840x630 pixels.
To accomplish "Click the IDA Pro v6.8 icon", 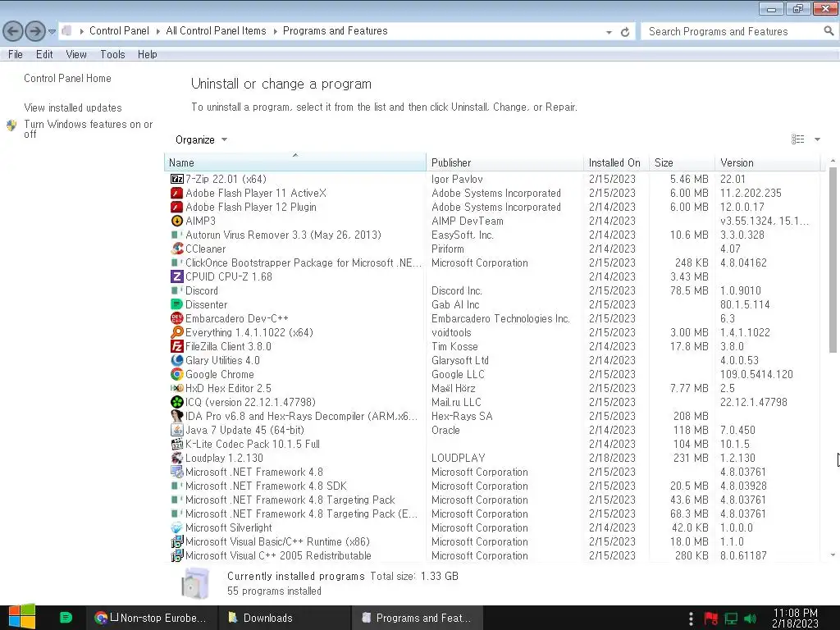I will (177, 416).
